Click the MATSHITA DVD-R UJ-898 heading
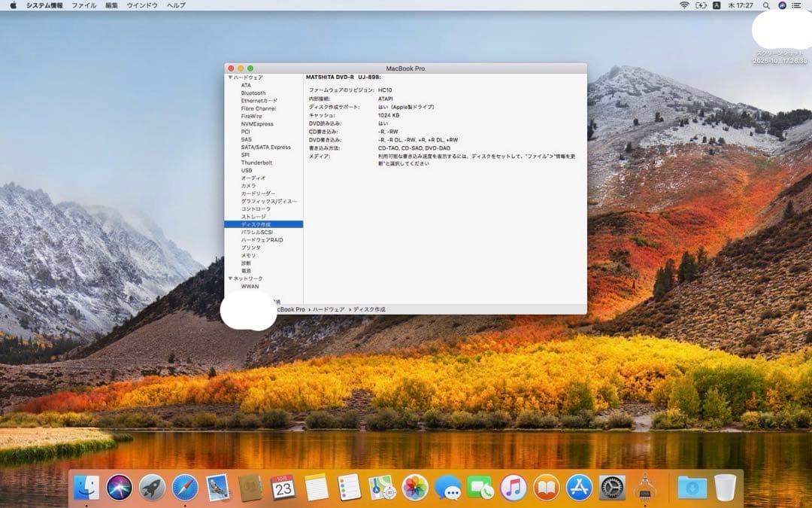The image size is (812, 508). pyautogui.click(x=344, y=78)
